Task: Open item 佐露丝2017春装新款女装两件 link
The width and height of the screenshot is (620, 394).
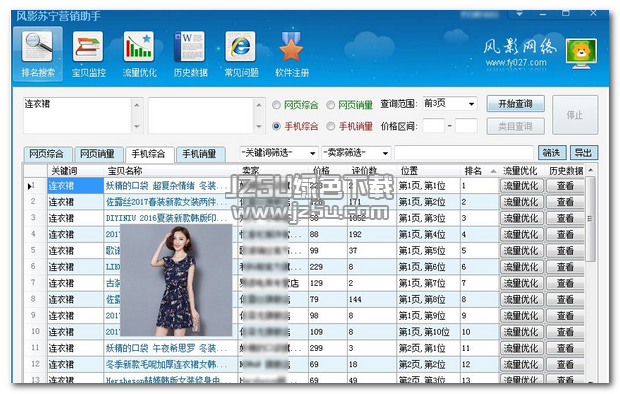Action: pos(166,202)
